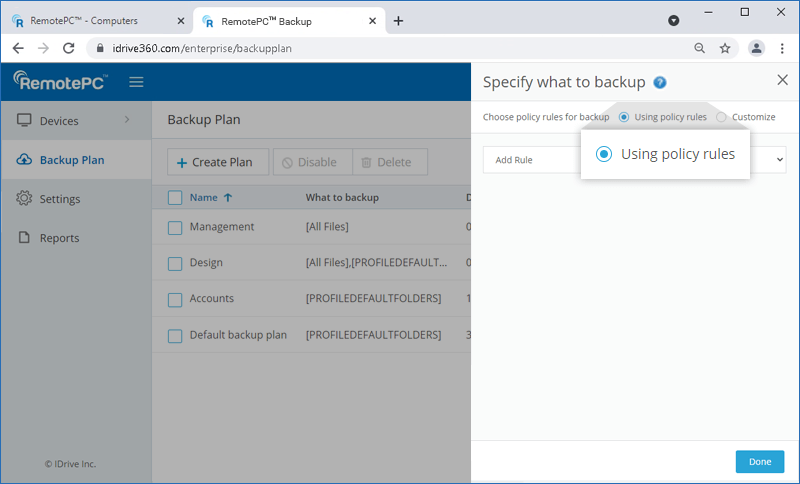800x484 pixels.
Task: Click the Done button
Action: 759,461
